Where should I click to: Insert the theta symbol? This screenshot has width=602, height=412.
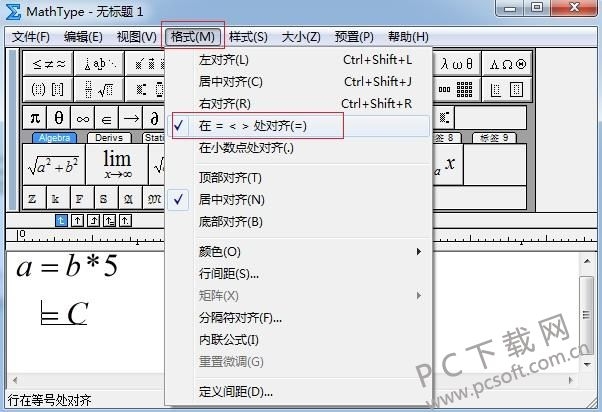click(x=59, y=118)
